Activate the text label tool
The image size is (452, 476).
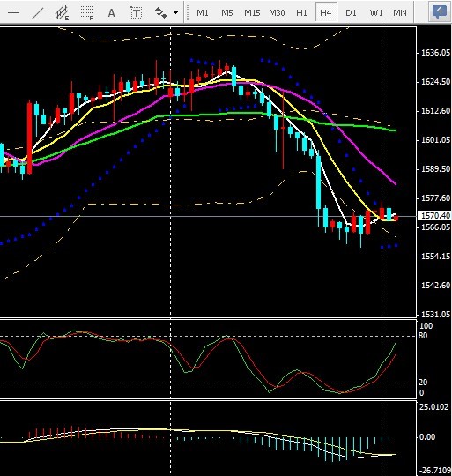(x=137, y=12)
